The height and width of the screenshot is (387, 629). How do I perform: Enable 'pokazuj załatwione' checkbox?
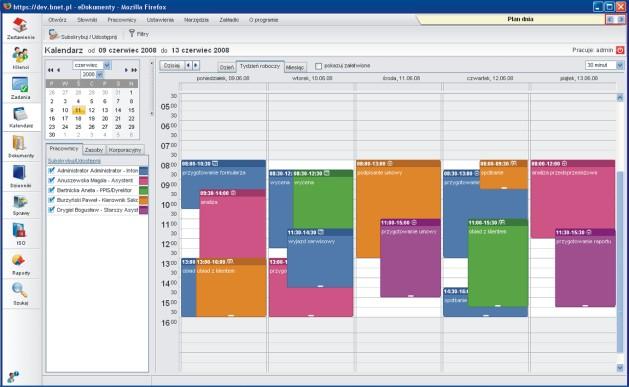319,66
